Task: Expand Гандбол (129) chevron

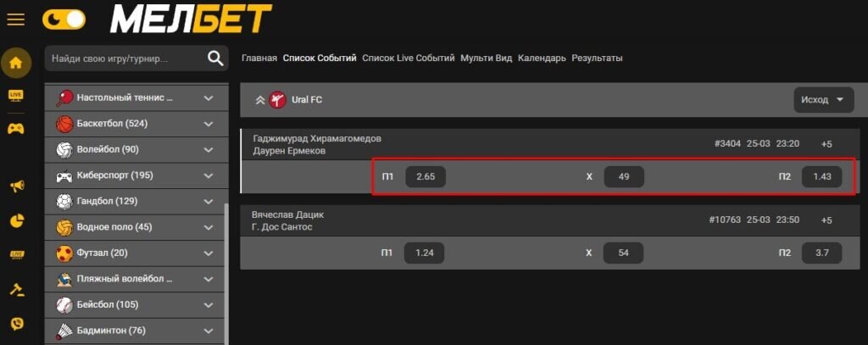Action: pyautogui.click(x=209, y=201)
